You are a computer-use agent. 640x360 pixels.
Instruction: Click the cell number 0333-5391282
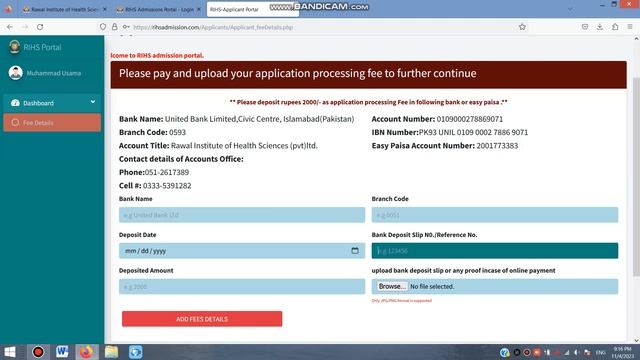(167, 186)
